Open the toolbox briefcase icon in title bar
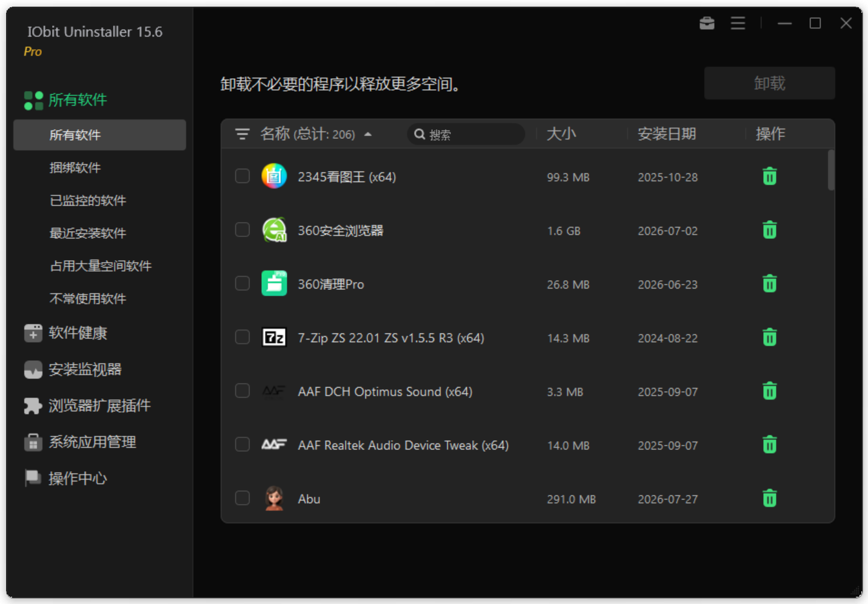Viewport: 868px width, 604px height. (707, 23)
